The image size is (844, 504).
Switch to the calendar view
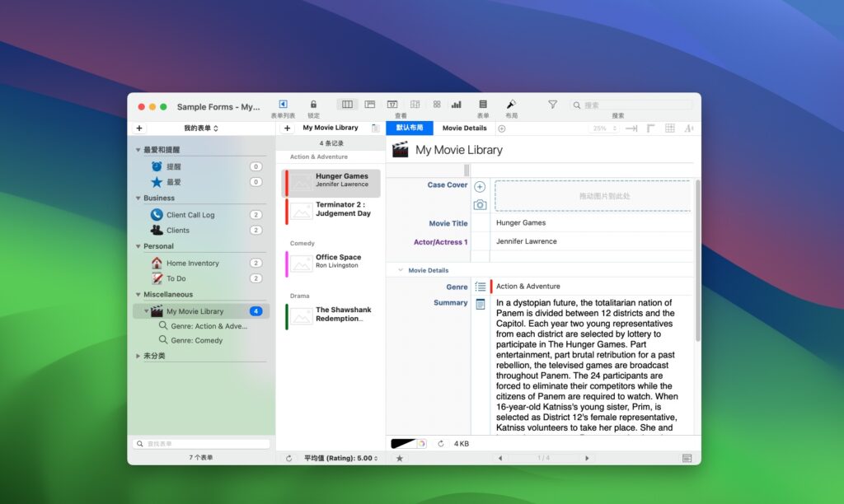click(x=393, y=105)
